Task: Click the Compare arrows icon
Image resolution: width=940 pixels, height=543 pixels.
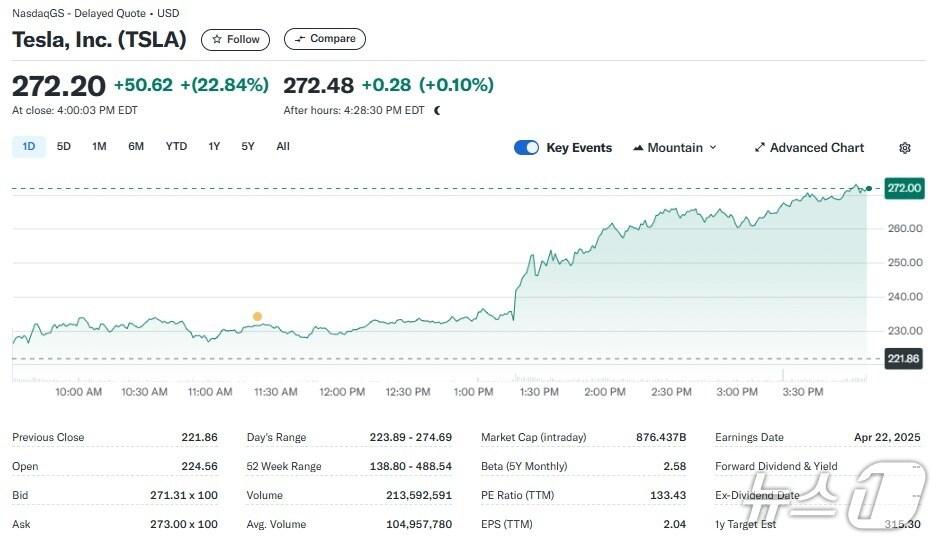Action: [299, 39]
